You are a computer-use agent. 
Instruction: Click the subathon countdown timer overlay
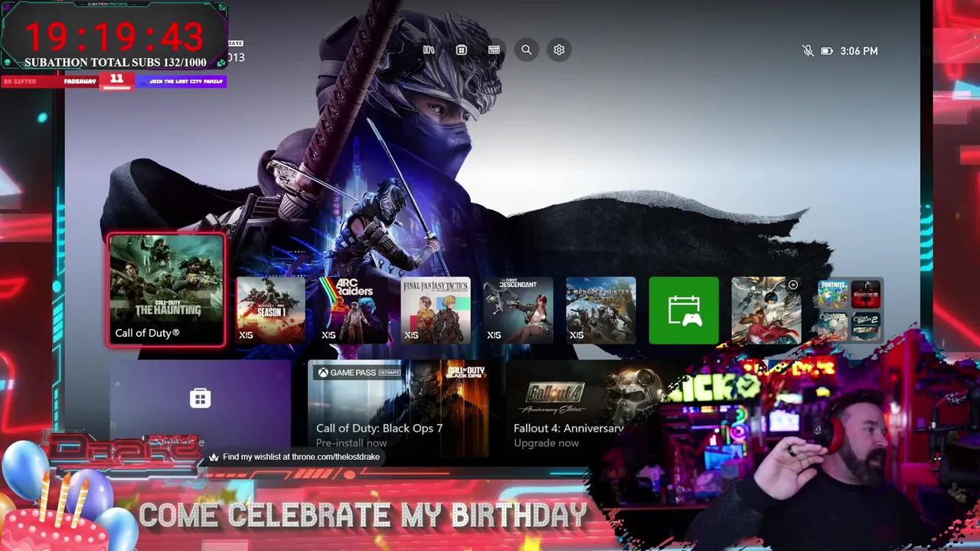(x=113, y=36)
